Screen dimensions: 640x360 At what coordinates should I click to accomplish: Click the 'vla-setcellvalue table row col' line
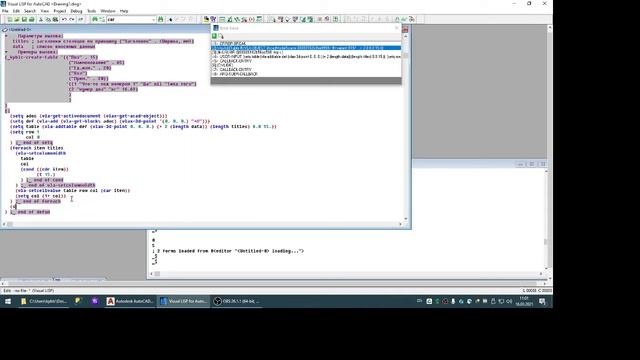pos(73,191)
